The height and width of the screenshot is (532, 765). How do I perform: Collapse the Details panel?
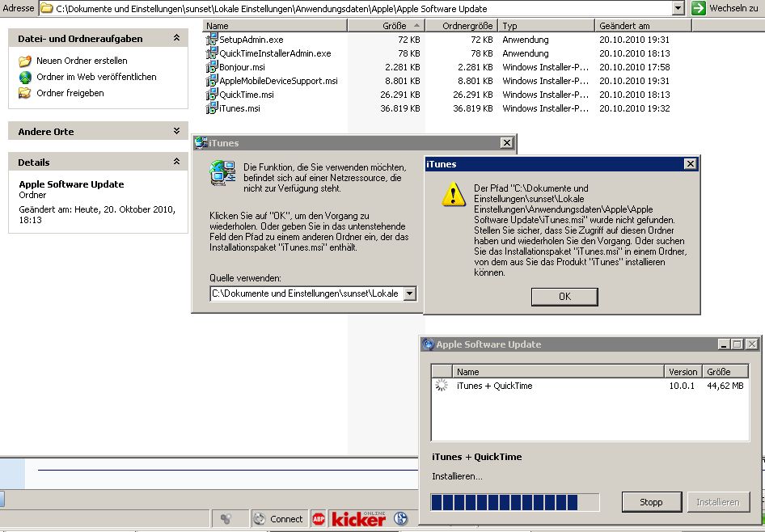coord(176,162)
